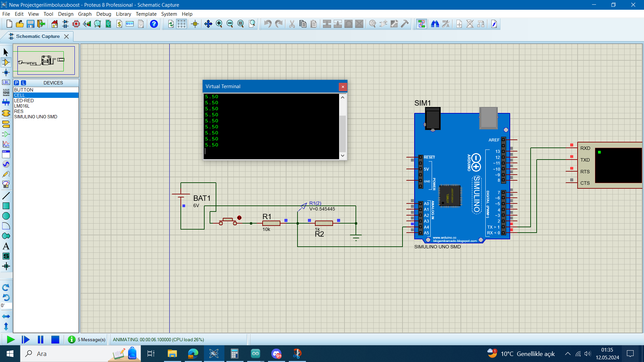
Task: Open the Debug menu
Action: pos(104,14)
